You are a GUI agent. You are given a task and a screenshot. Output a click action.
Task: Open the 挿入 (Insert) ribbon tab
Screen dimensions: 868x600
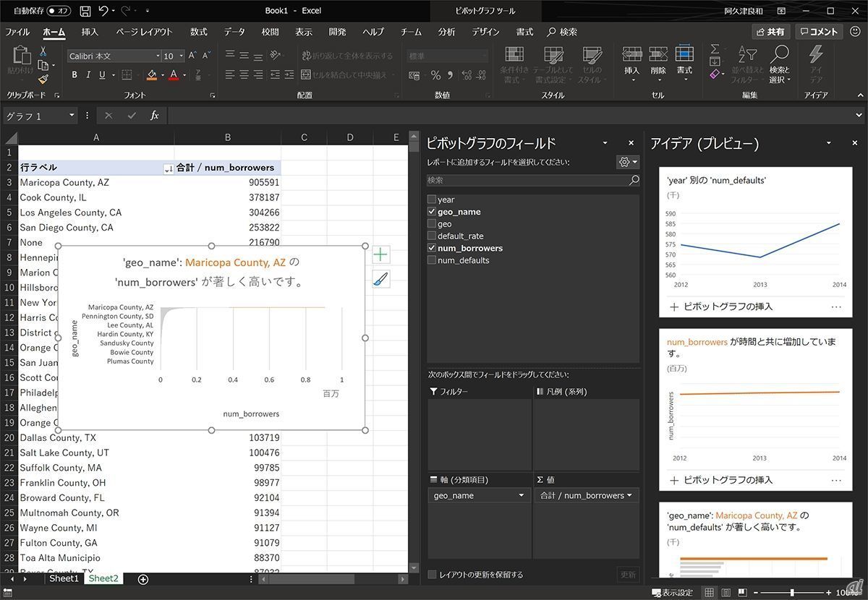click(90, 32)
